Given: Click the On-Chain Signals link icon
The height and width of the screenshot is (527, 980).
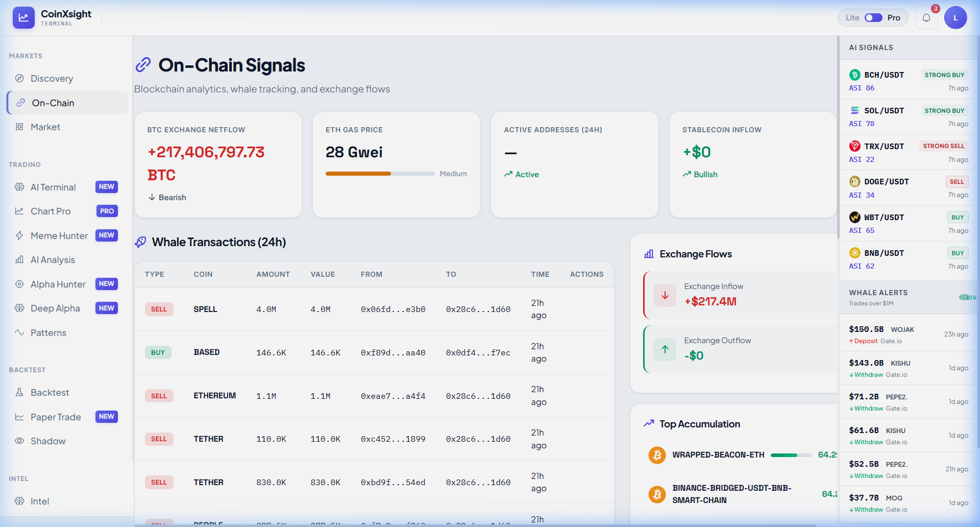Looking at the screenshot, I should [x=143, y=65].
